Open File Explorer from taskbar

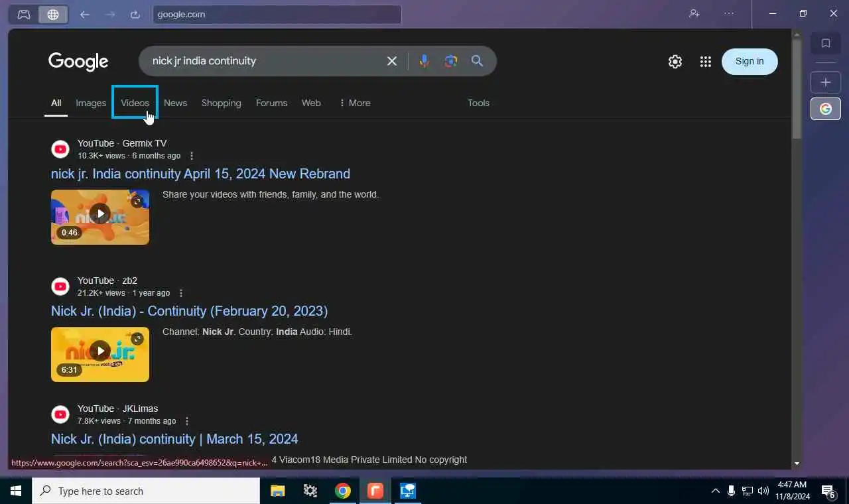[x=277, y=491]
